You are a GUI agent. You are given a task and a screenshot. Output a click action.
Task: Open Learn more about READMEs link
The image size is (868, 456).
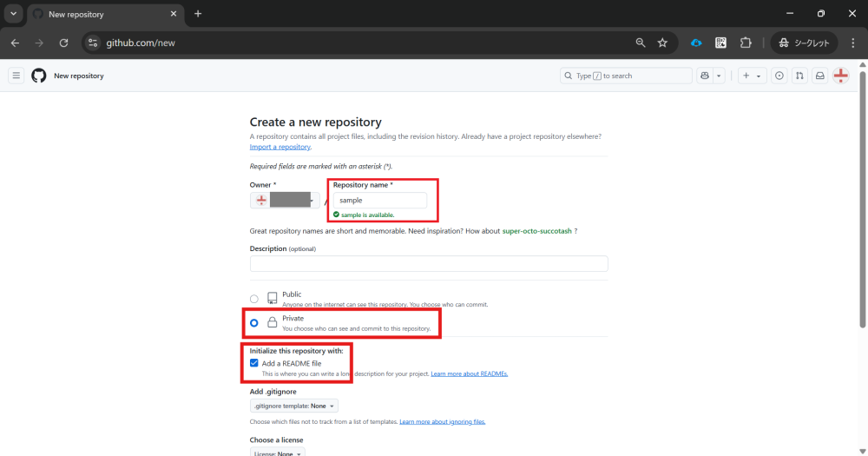(469, 374)
